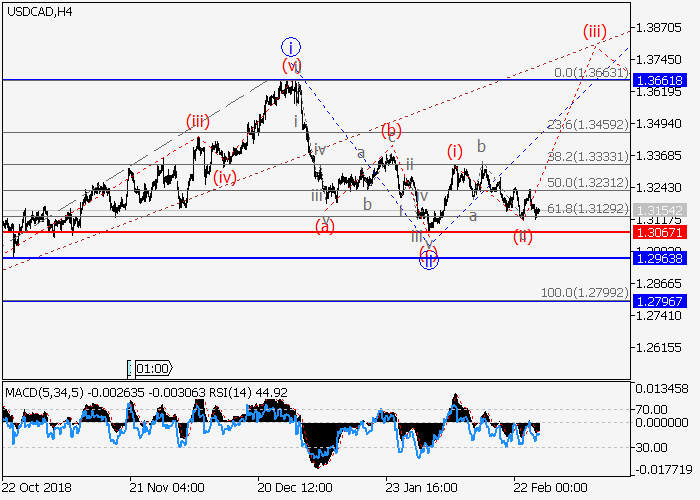Screen dimensions: 700x500
Task: Click the red (iii) projection label at top right
Action: pos(596,31)
